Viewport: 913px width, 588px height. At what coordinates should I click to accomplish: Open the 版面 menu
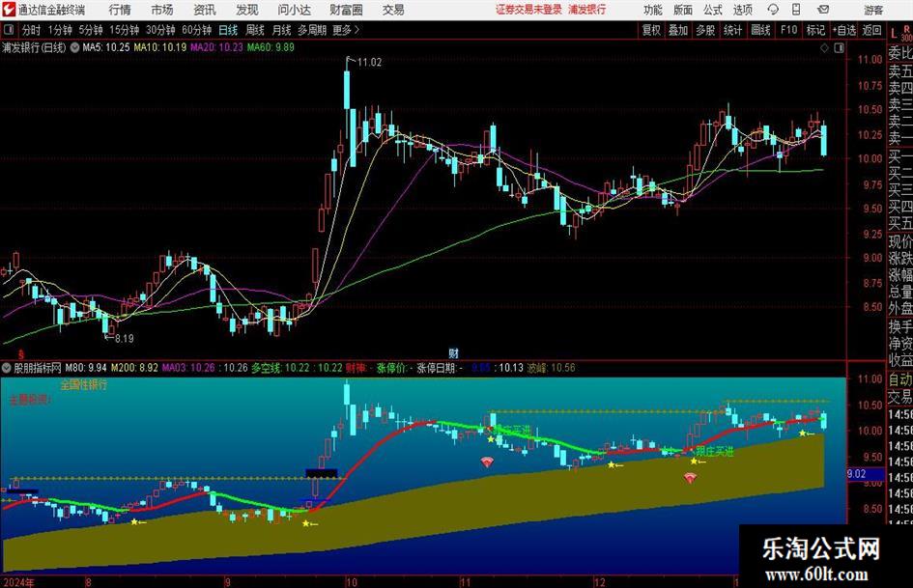click(682, 10)
